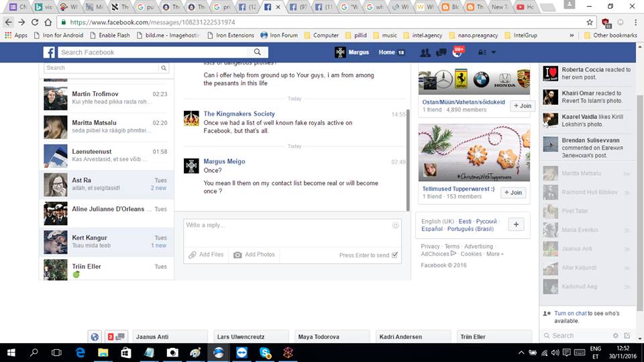Click globe icon in bottom chat dock
The width and height of the screenshot is (644, 362).
[x=95, y=336]
